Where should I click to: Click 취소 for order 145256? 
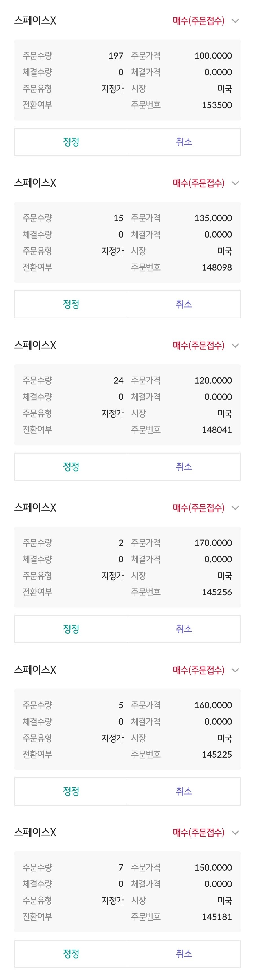184,629
